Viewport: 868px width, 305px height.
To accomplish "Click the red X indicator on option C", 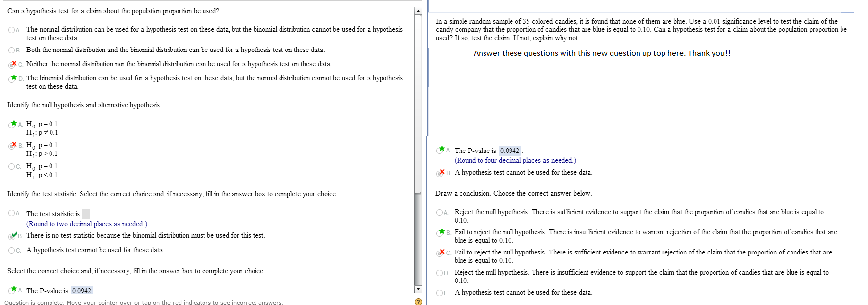I will tap(14, 63).
